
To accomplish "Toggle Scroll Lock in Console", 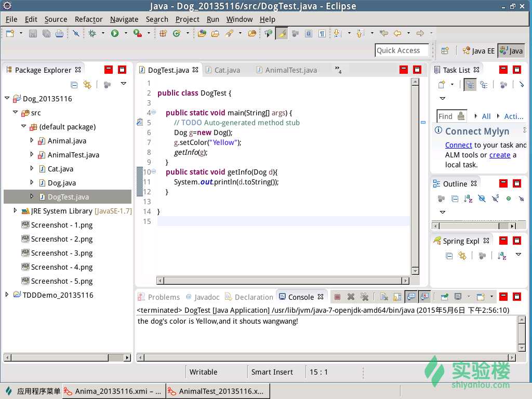I will 397,297.
